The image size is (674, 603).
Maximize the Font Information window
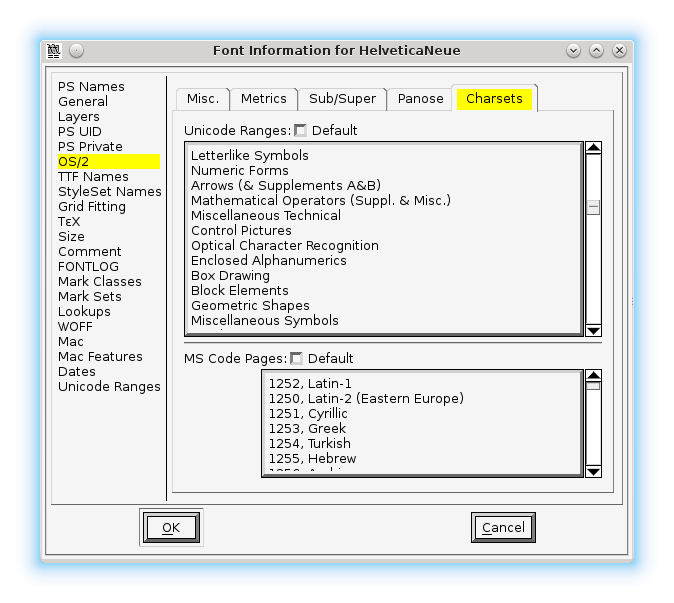(596, 51)
